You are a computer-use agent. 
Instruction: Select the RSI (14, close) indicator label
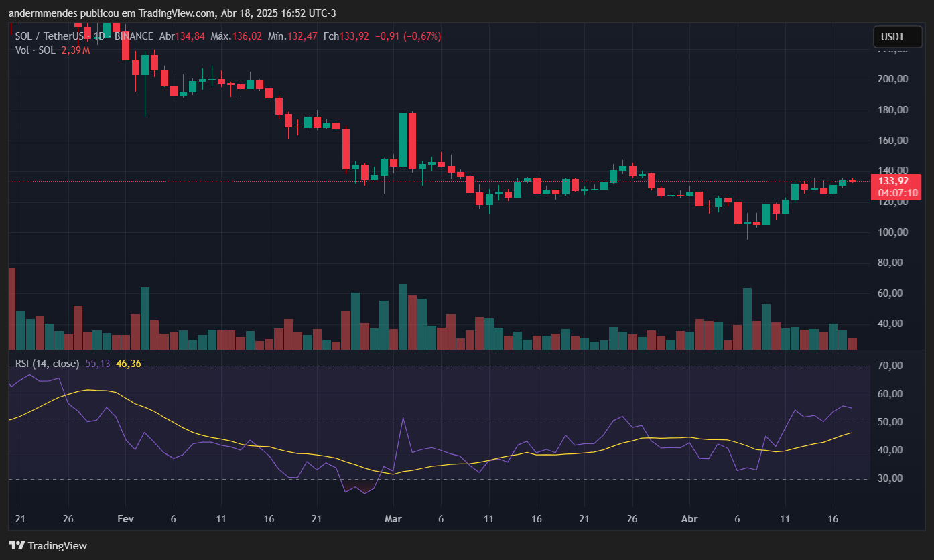tap(48, 364)
